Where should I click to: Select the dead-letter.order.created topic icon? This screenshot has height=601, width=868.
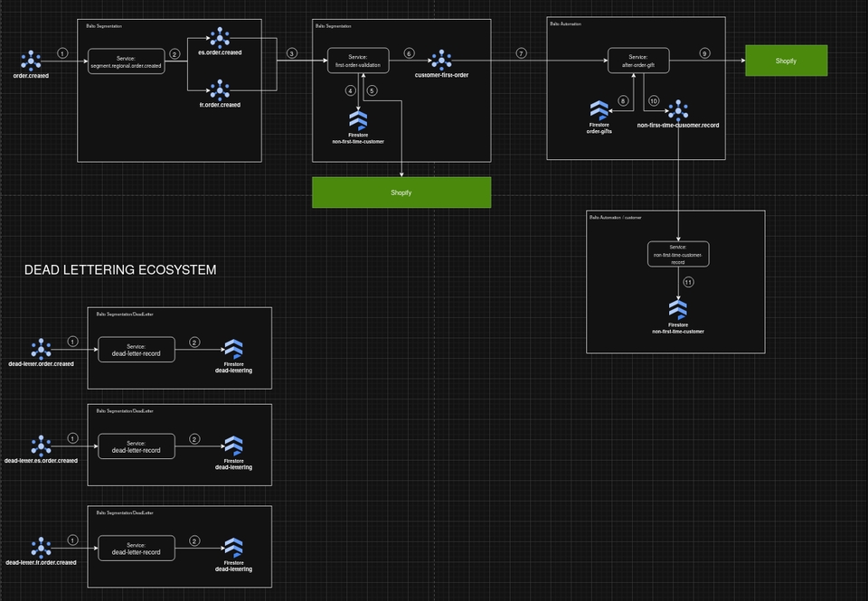(x=41, y=349)
